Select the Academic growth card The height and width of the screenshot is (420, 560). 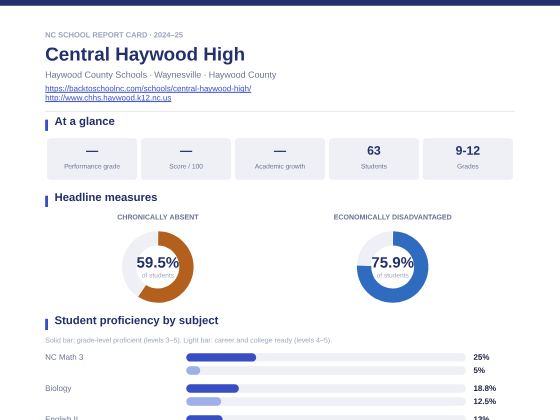click(x=280, y=159)
